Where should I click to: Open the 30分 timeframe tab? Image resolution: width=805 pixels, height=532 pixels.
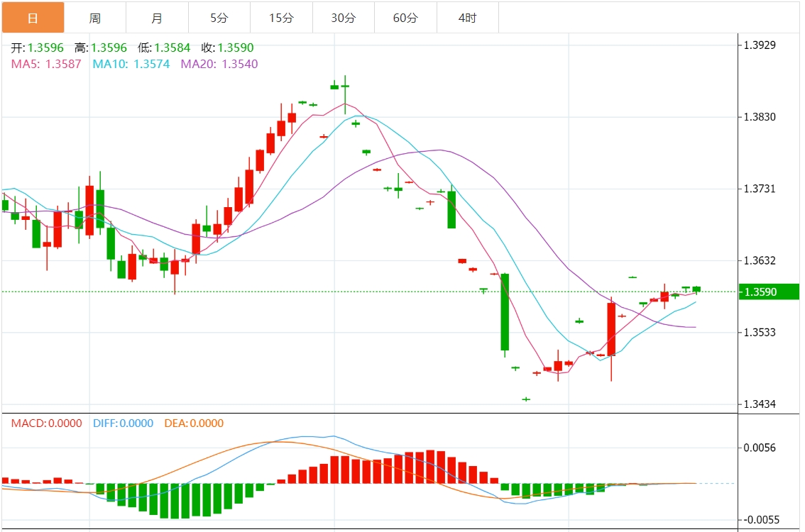[344, 18]
